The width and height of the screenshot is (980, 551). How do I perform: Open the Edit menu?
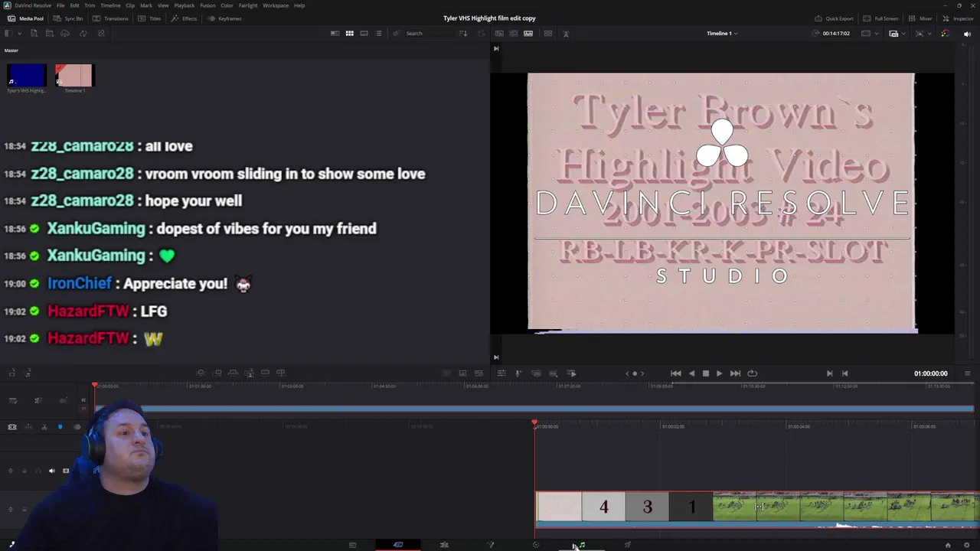[74, 5]
